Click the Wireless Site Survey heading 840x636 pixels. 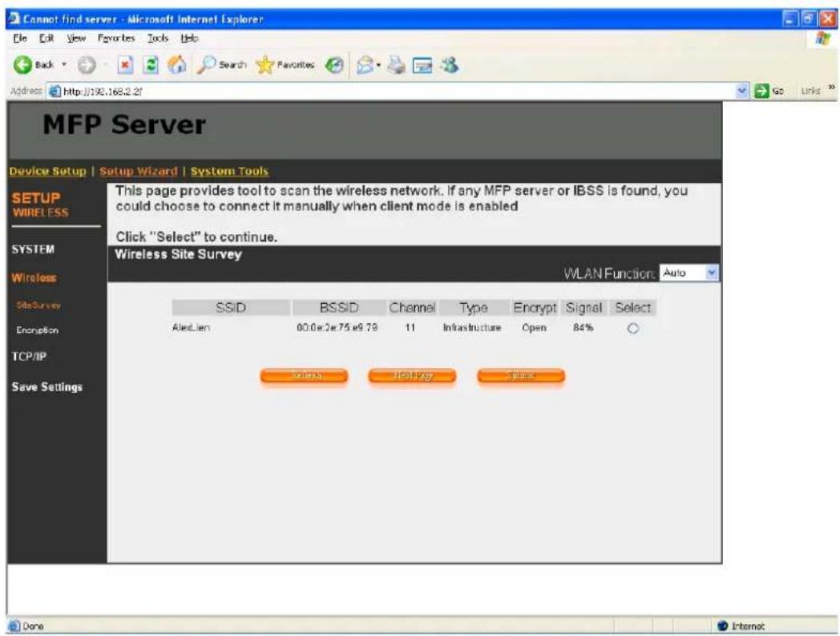click(x=179, y=254)
